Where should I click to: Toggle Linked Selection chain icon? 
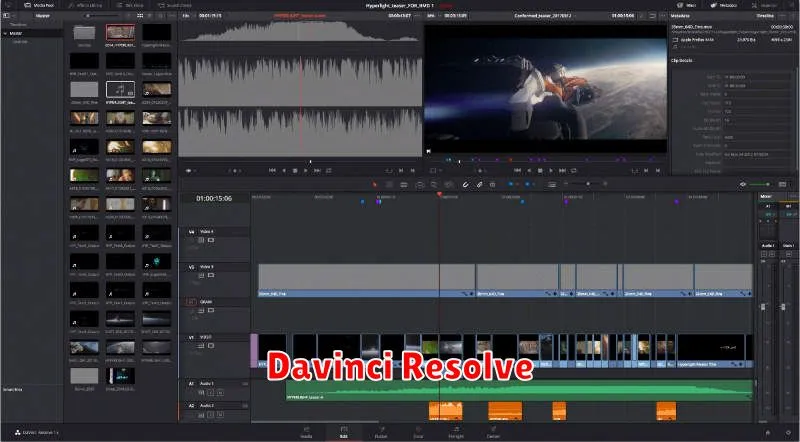479,184
